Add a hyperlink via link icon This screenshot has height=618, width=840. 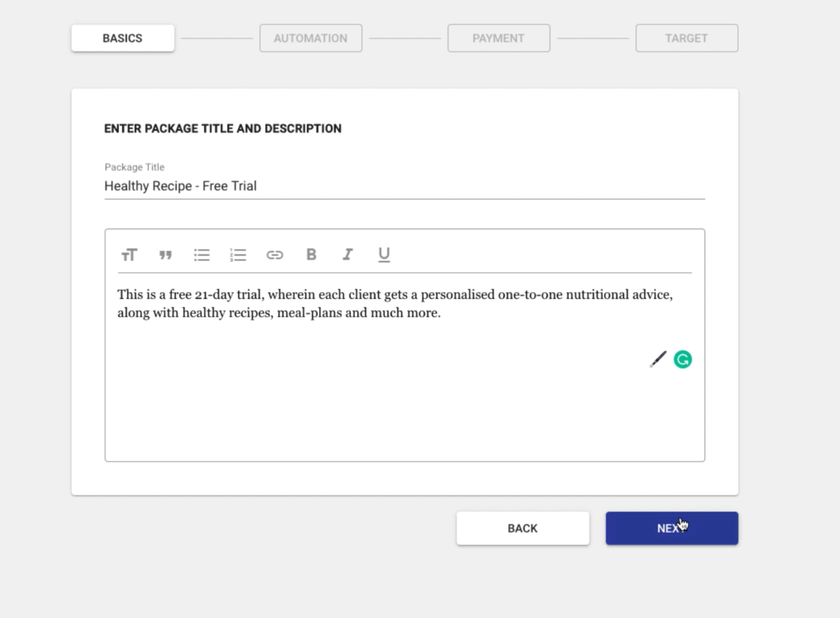pyautogui.click(x=274, y=255)
